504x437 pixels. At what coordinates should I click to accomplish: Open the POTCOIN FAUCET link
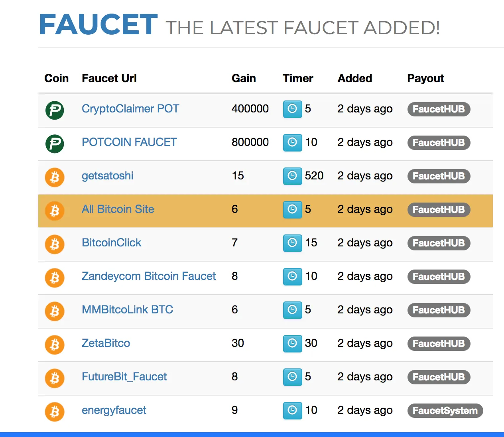(x=129, y=142)
